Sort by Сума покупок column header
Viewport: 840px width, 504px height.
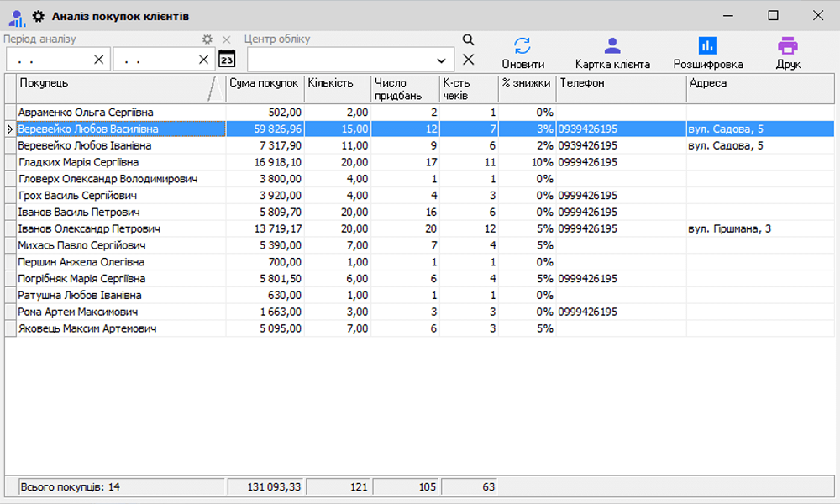click(264, 83)
